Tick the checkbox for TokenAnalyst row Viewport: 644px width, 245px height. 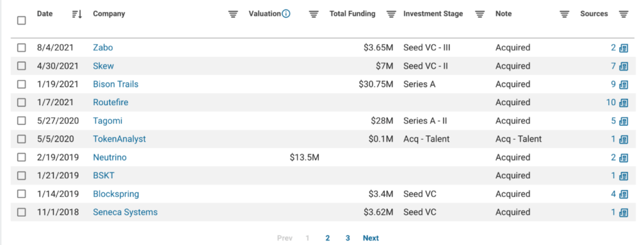pyautogui.click(x=21, y=139)
